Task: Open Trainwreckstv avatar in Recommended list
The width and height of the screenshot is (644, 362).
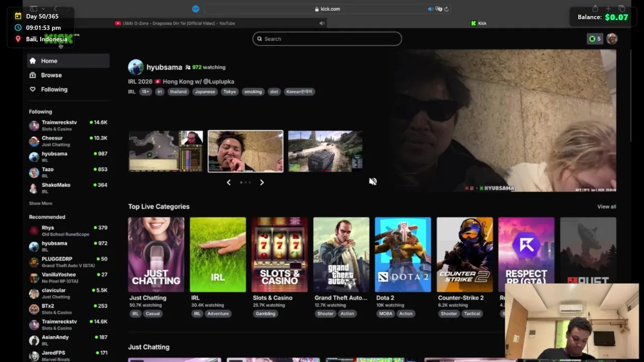Action: click(x=34, y=325)
